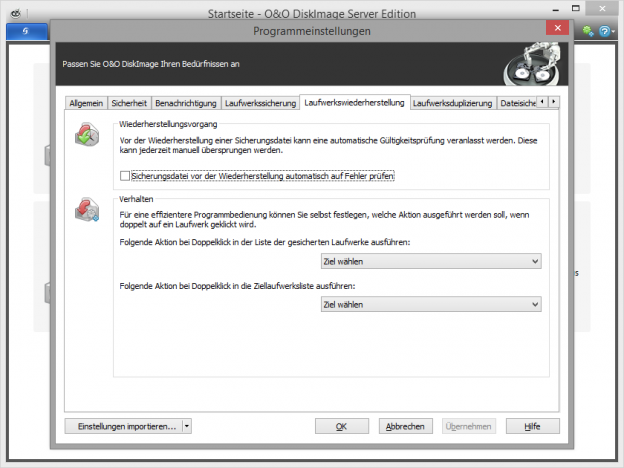
Task: Click the Wiederherstellungsvorgang restore icon
Action: (87, 135)
